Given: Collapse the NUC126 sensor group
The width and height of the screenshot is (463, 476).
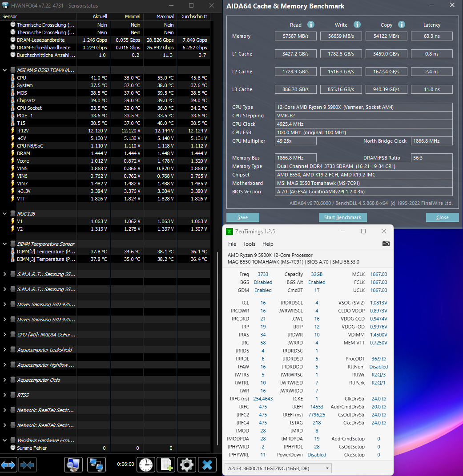Looking at the screenshot, I should click(x=4, y=214).
